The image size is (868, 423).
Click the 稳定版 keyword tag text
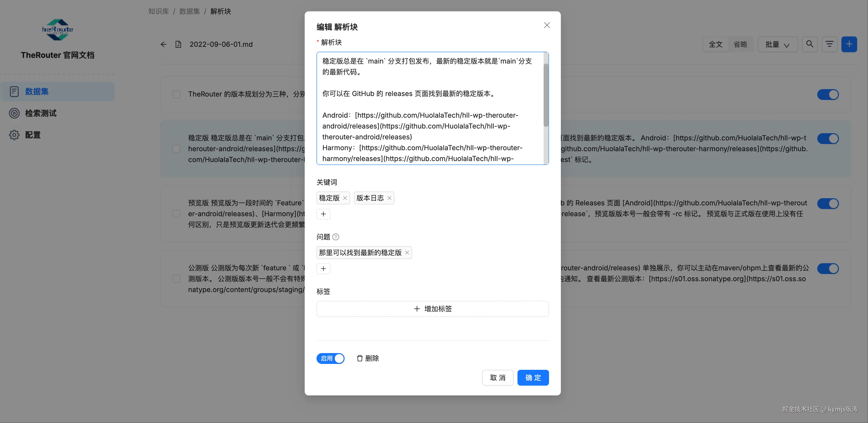point(329,198)
